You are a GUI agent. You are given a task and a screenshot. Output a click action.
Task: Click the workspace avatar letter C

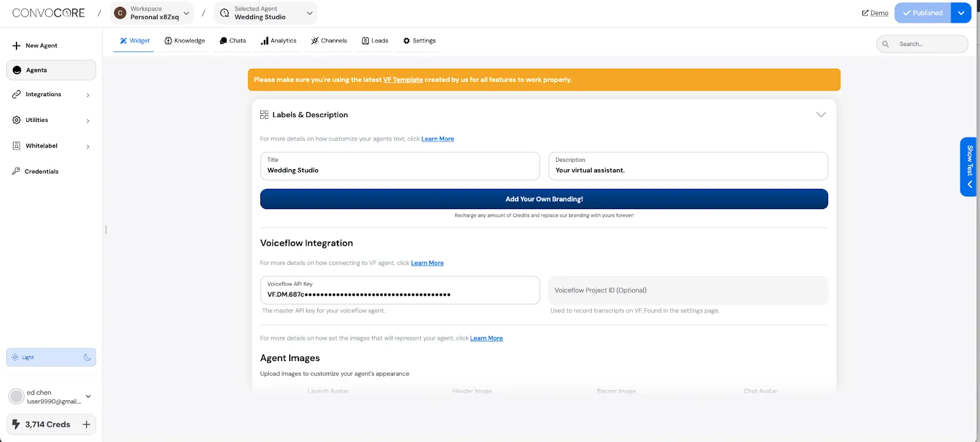point(120,13)
